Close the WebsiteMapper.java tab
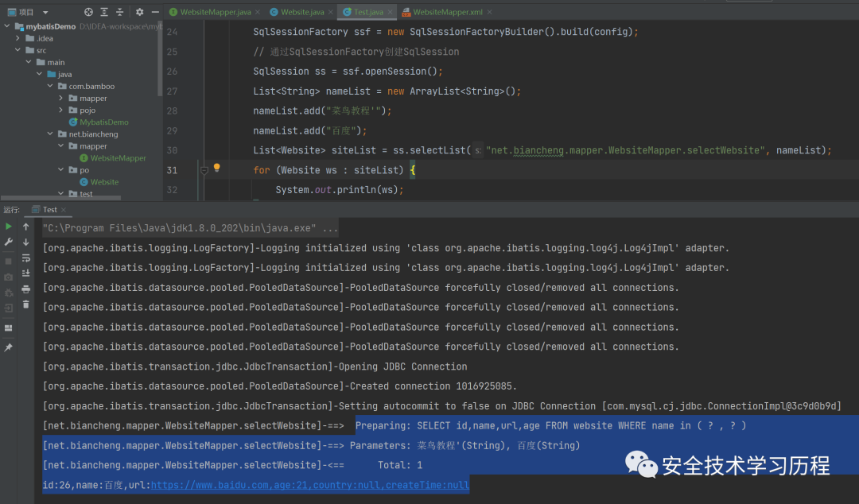 coord(258,12)
